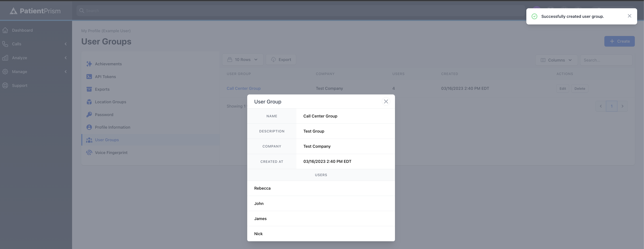Viewport: 644px width, 249px height.
Task: Open the Columns dropdown
Action: pyautogui.click(x=556, y=60)
